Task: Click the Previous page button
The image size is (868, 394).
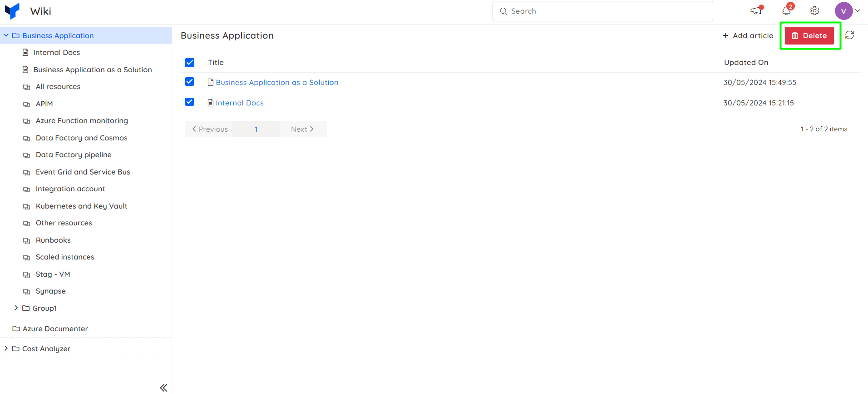Action: tap(209, 129)
